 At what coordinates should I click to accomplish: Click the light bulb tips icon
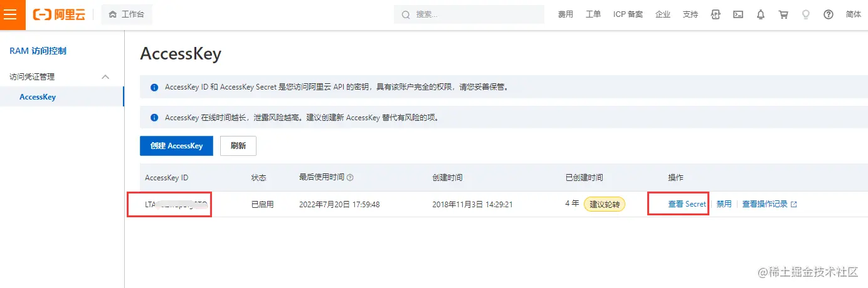pos(806,14)
